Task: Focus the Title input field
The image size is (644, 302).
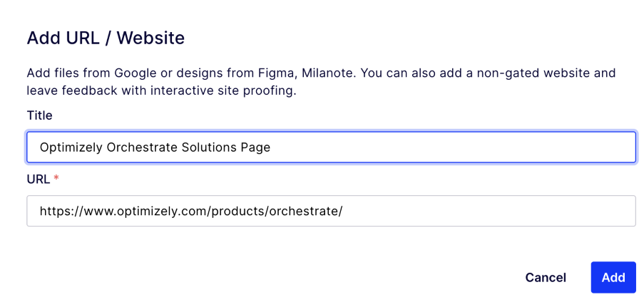Action: click(x=428, y=147)
